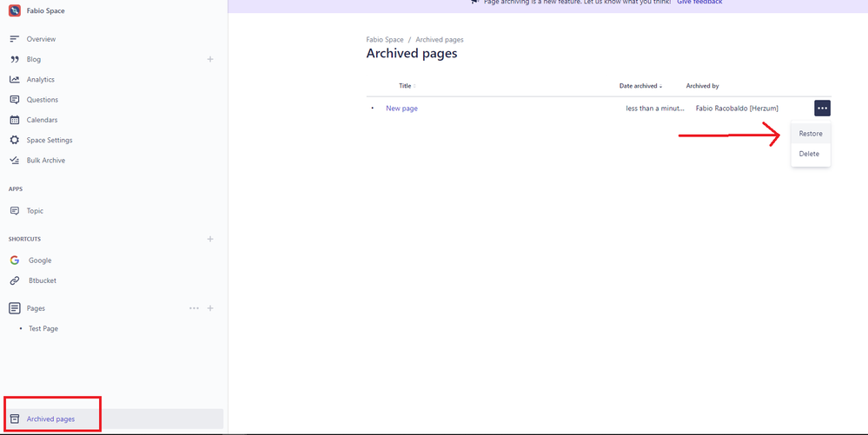The width and height of the screenshot is (868, 435).
Task: Choose Delete from the actions menu
Action: [x=811, y=154]
